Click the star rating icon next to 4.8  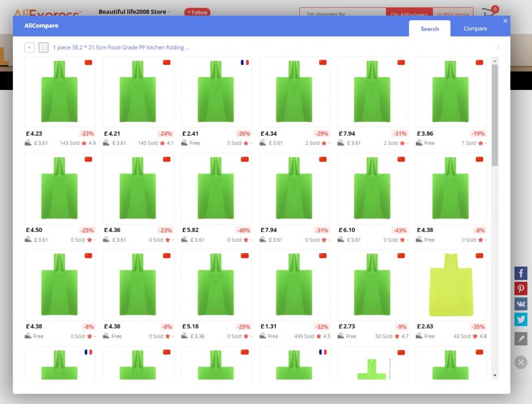tap(475, 336)
